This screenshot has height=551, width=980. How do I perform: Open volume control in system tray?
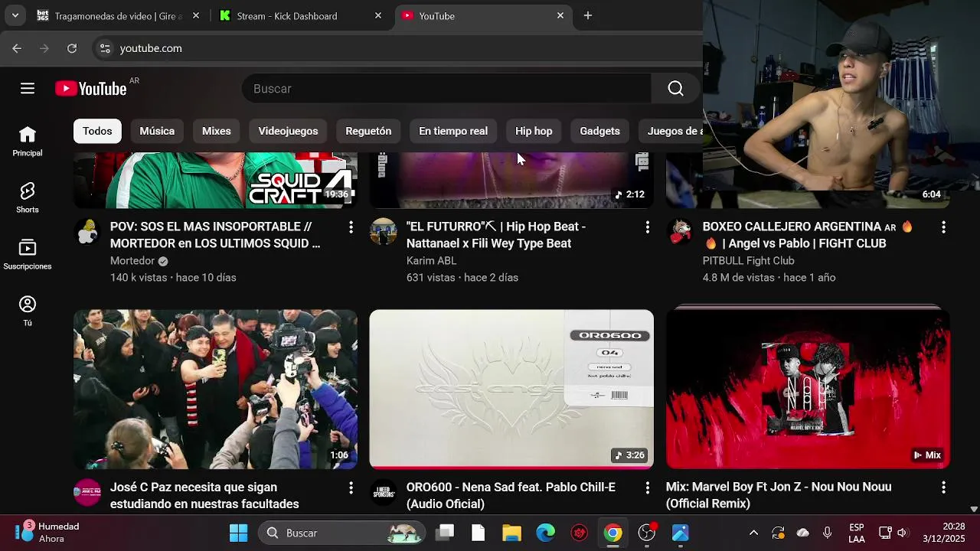902,533
